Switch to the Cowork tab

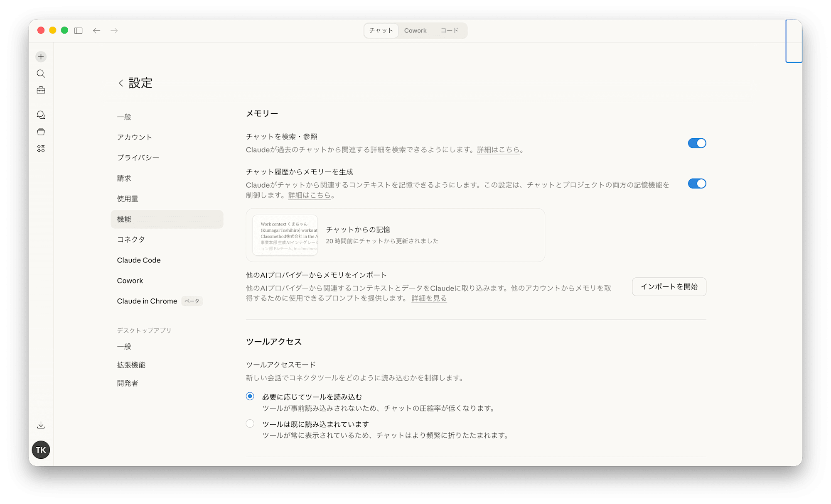(415, 30)
